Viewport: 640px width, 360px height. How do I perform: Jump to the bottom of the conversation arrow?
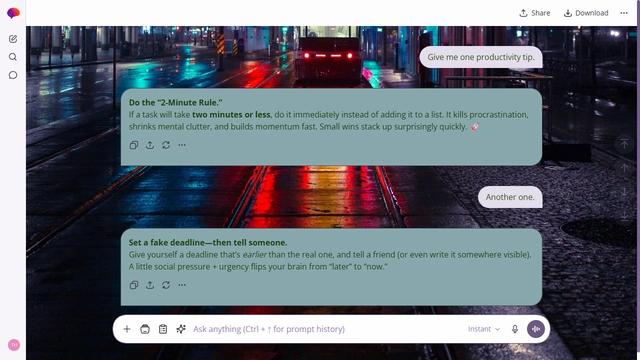point(624,216)
